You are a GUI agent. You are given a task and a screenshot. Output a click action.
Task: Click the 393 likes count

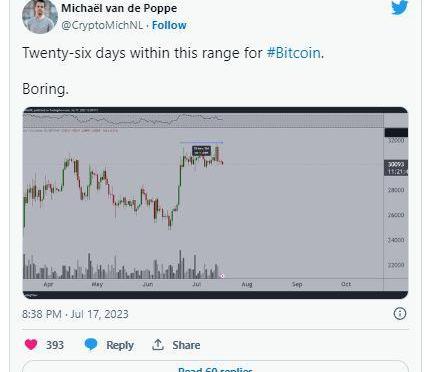point(55,345)
